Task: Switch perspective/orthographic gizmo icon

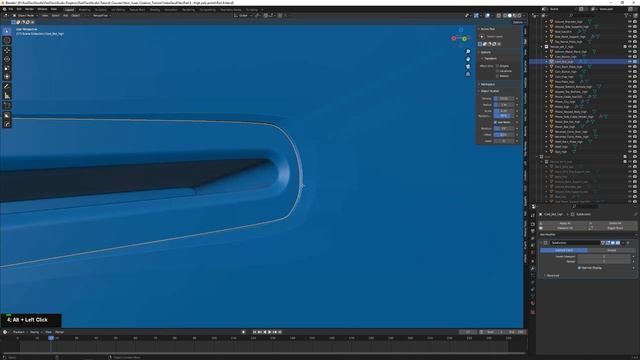Action: (468, 74)
